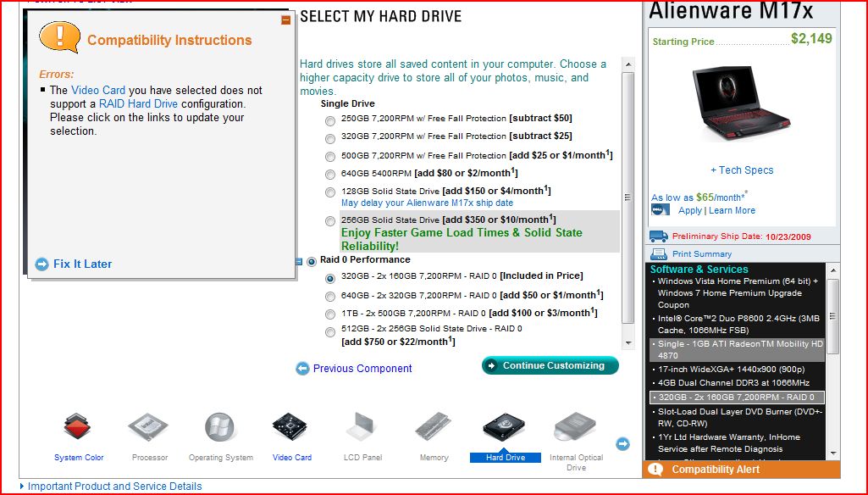The height and width of the screenshot is (495, 868).
Task: Click the Hard Drive component icon
Action: [x=504, y=427]
